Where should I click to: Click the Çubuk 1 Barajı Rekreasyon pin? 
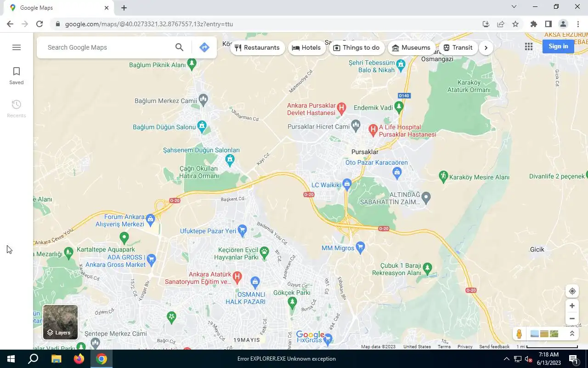click(428, 268)
